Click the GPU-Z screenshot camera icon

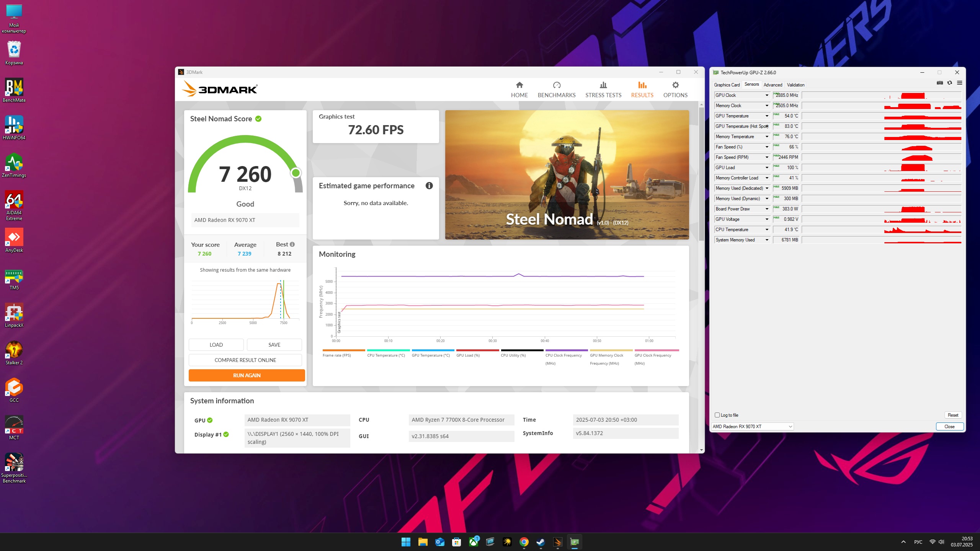coord(939,83)
